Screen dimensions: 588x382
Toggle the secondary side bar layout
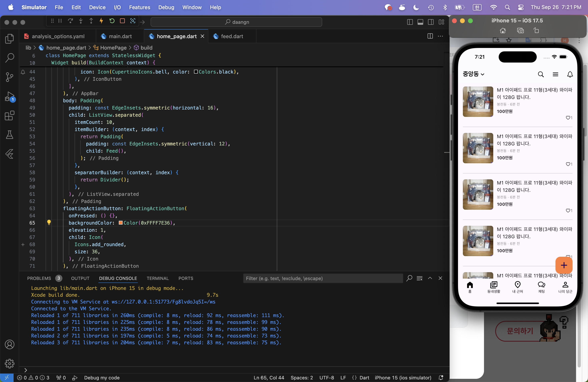click(431, 22)
